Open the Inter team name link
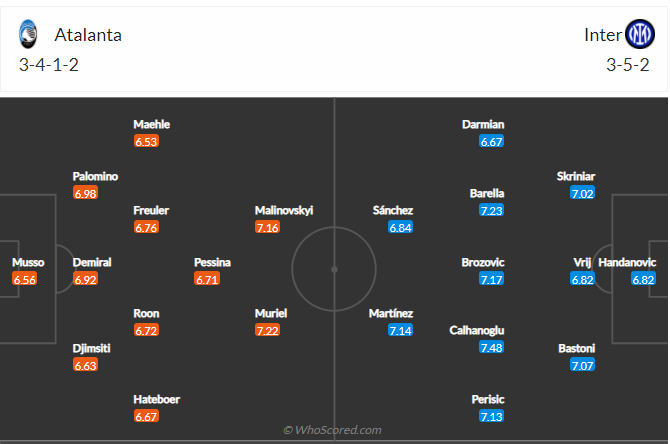Screen dimensions: 670x444 click(x=602, y=35)
